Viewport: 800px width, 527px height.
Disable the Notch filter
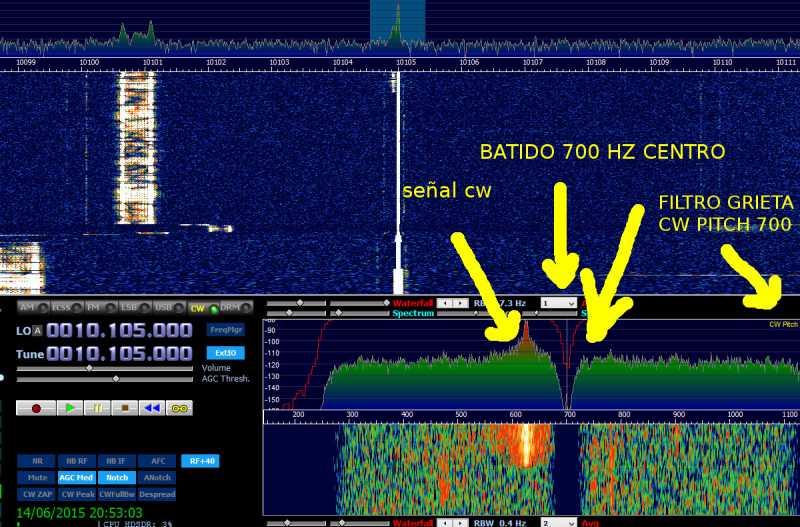click(114, 478)
